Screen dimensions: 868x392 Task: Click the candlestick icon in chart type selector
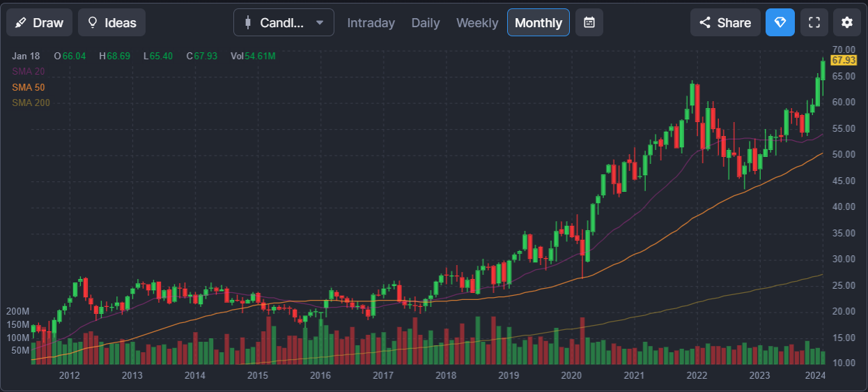[x=247, y=22]
